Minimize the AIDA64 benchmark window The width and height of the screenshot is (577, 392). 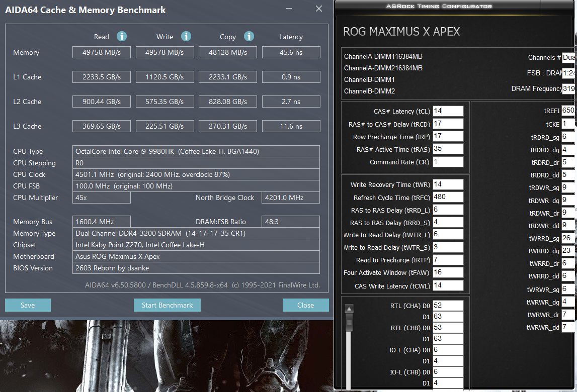point(289,9)
